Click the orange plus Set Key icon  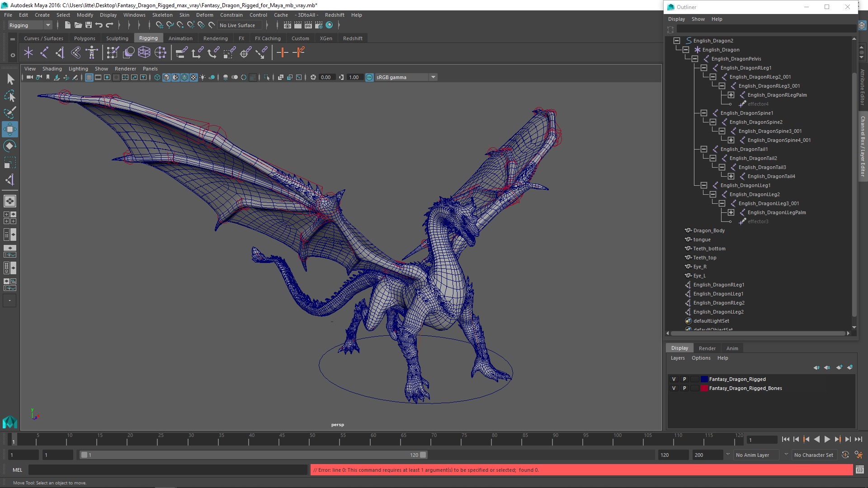283,53
